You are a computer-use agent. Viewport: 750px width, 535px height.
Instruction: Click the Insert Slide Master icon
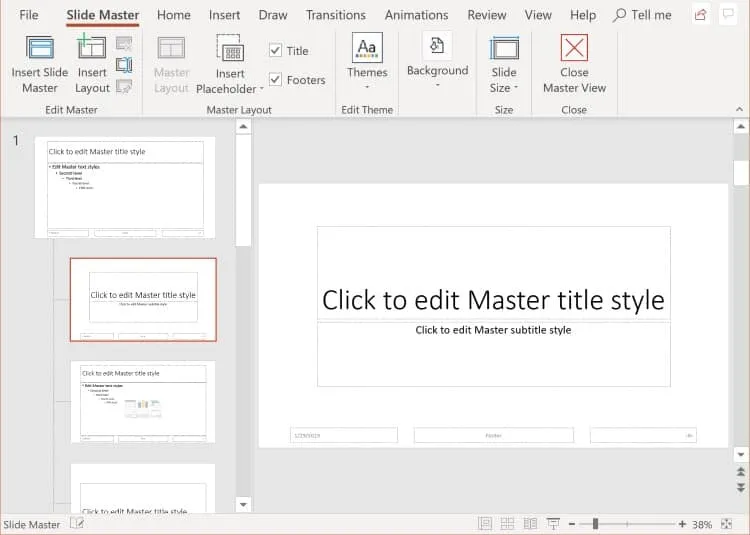click(40, 48)
